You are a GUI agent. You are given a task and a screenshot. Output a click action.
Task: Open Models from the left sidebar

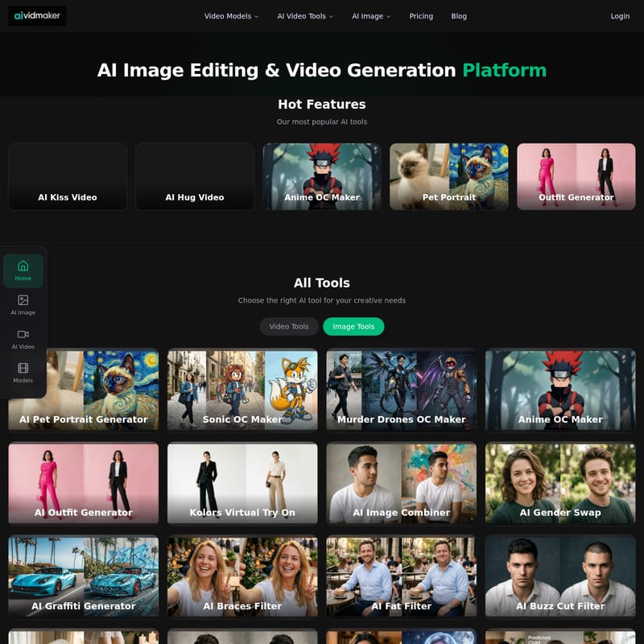(23, 372)
